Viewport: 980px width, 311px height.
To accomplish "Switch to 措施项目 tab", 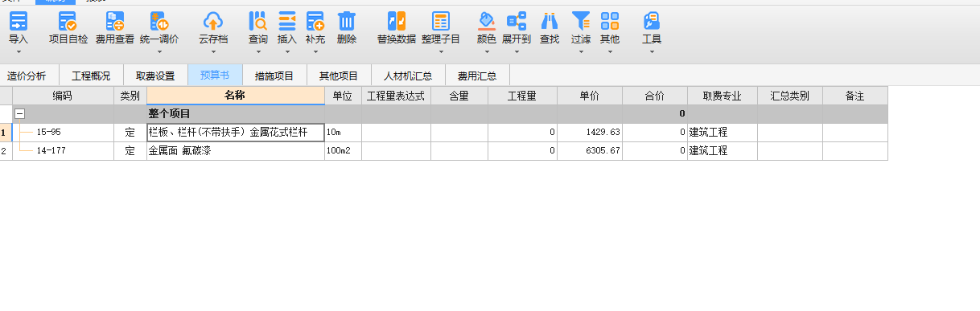I will tap(274, 76).
